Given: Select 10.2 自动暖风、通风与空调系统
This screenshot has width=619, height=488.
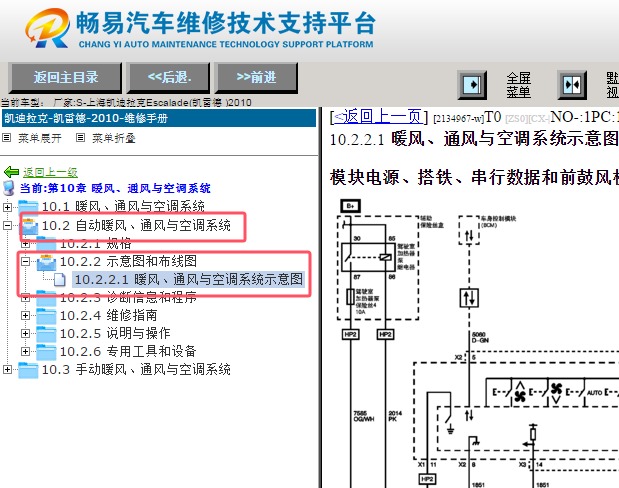Looking at the screenshot, I should click(x=136, y=225).
